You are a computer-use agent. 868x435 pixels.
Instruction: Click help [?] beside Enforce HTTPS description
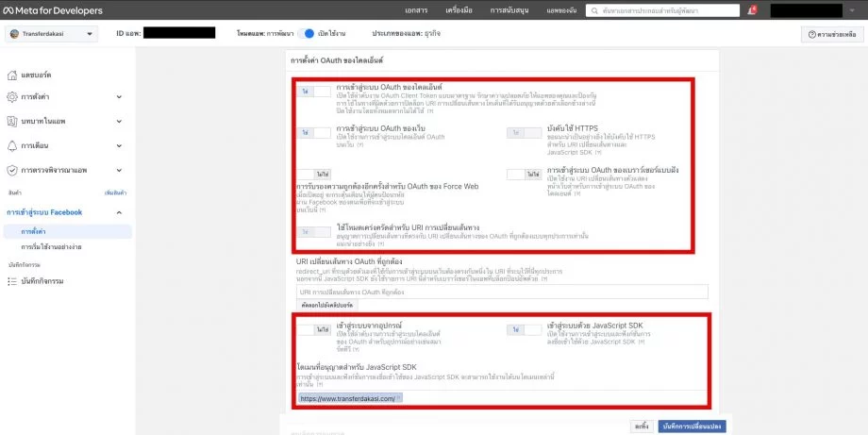597,152
